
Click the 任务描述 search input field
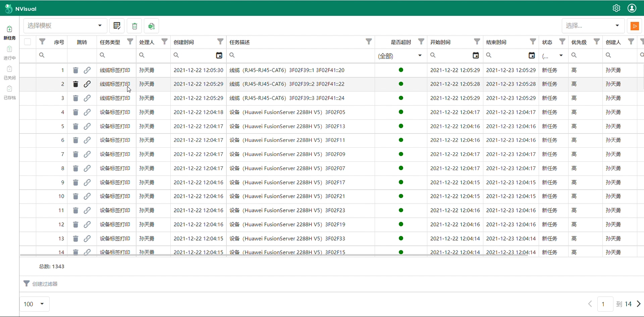tap(301, 55)
